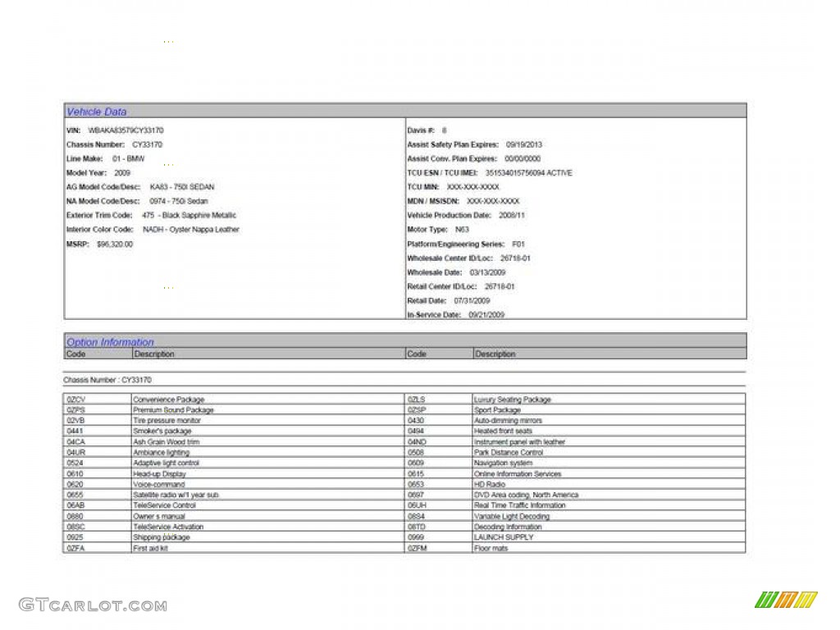Screen dimensions: 840x630
Task: Click the "Shipping package" option
Action: click(x=162, y=537)
